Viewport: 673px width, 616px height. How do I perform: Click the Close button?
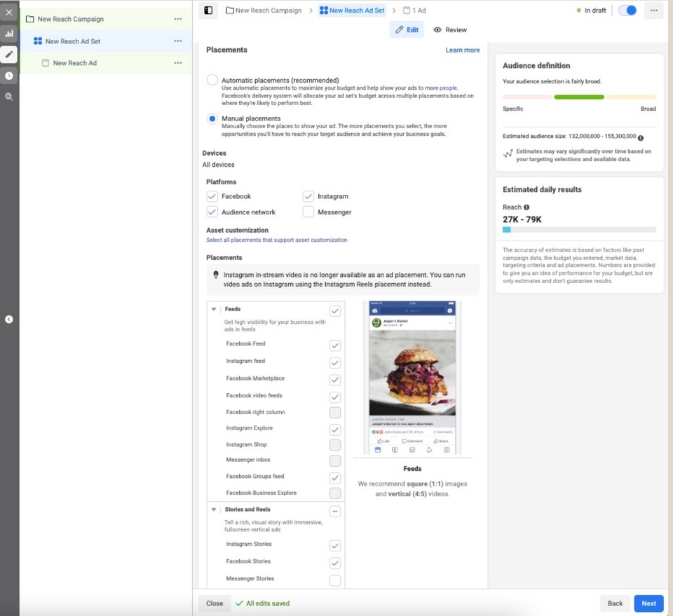215,603
